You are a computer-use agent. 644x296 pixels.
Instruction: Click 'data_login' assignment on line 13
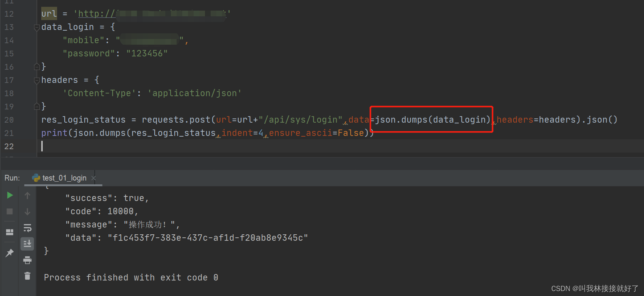[x=67, y=27]
